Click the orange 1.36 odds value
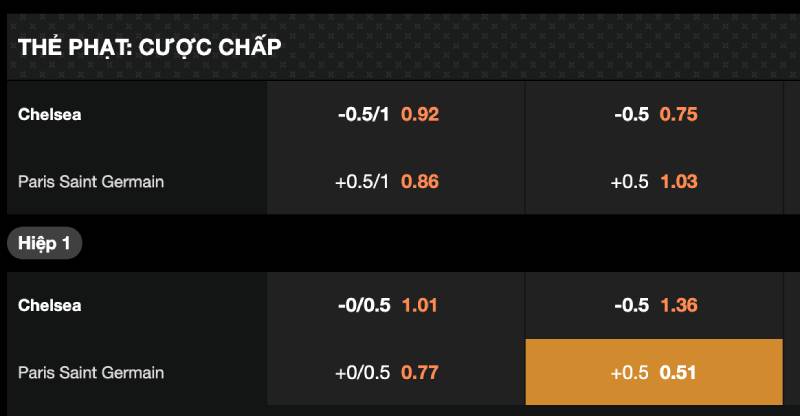The width and height of the screenshot is (800, 416). click(x=678, y=305)
